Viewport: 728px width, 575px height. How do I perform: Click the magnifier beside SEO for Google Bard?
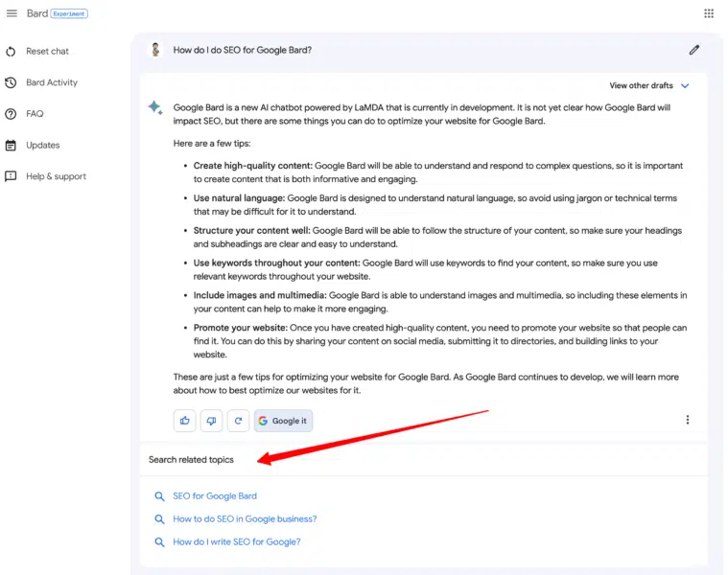(159, 496)
